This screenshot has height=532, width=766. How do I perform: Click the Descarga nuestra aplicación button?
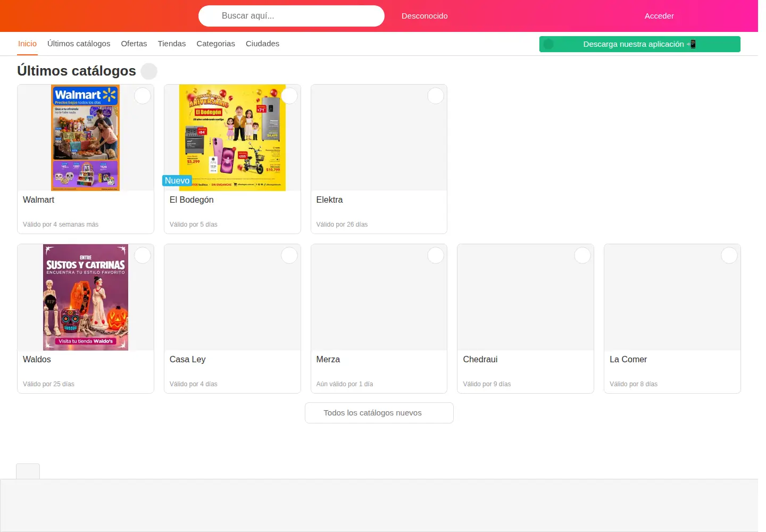tap(639, 44)
